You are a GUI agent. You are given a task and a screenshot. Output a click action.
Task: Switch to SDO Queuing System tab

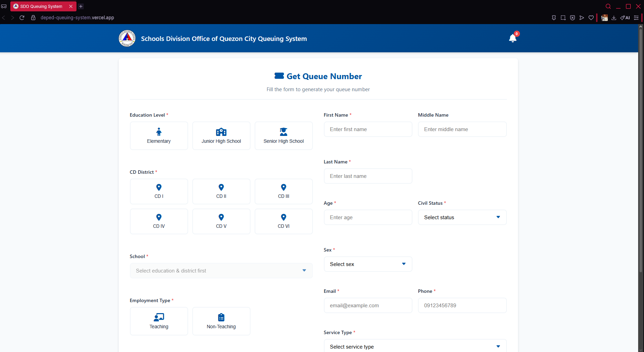(41, 6)
